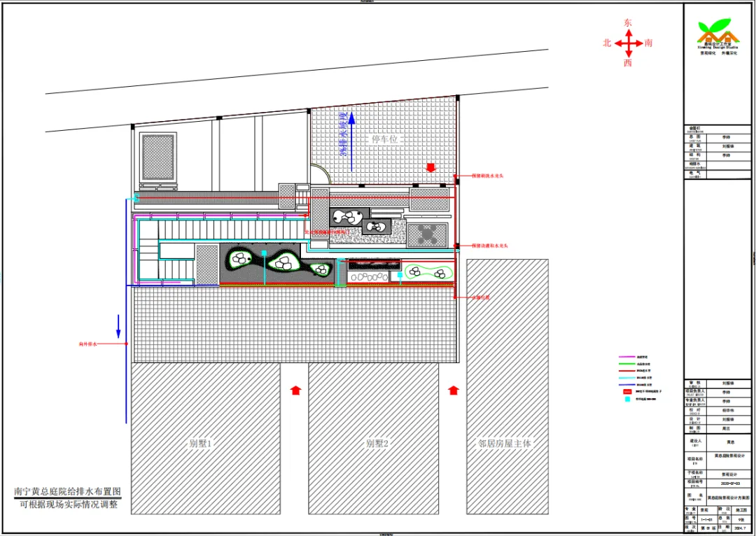
Task: Click the red rectangle legend symbol
Action: [627, 392]
